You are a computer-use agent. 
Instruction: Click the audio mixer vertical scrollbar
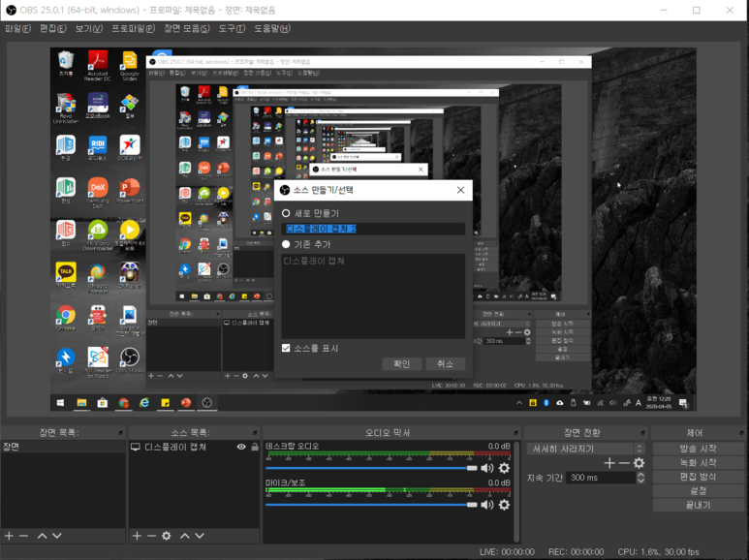click(x=516, y=492)
